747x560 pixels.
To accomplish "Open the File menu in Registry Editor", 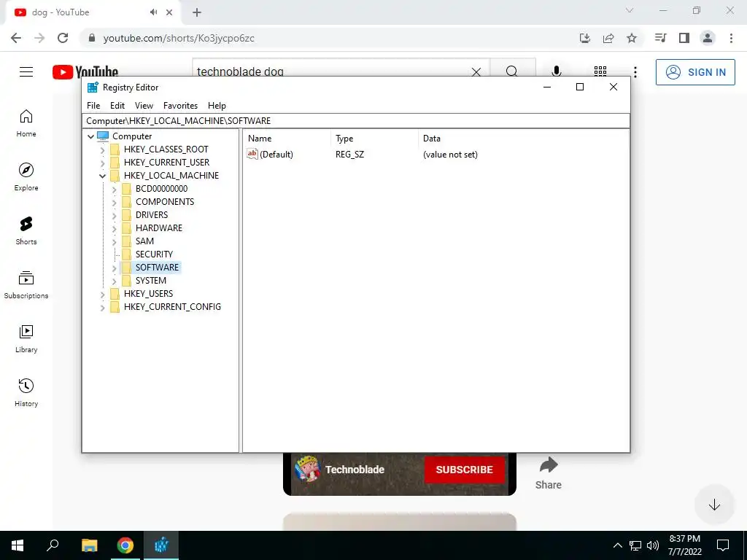I will (x=93, y=106).
